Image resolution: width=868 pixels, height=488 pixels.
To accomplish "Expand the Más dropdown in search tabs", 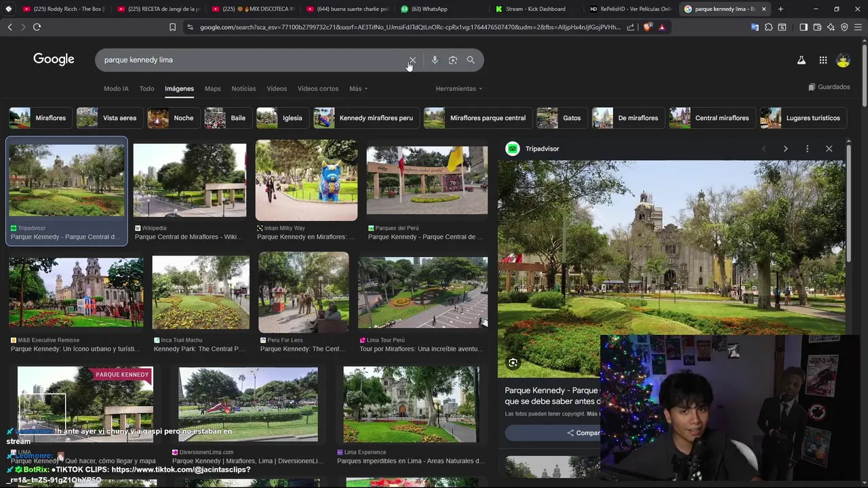I will [358, 89].
